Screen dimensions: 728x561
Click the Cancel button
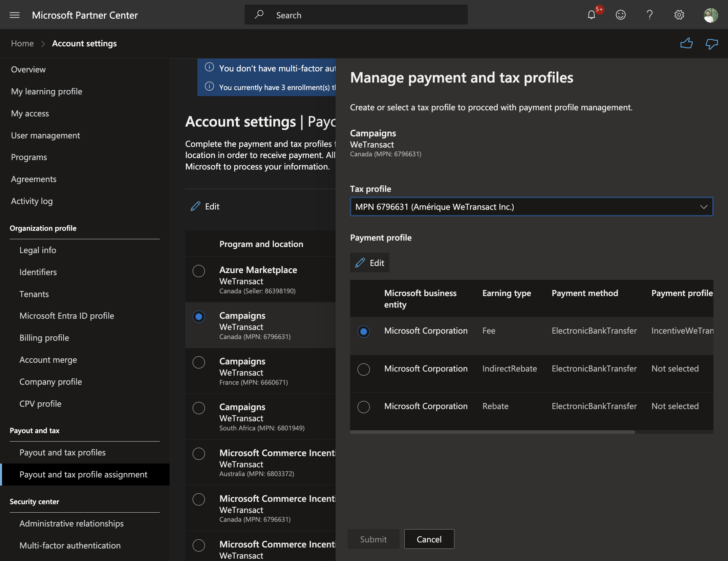(429, 539)
